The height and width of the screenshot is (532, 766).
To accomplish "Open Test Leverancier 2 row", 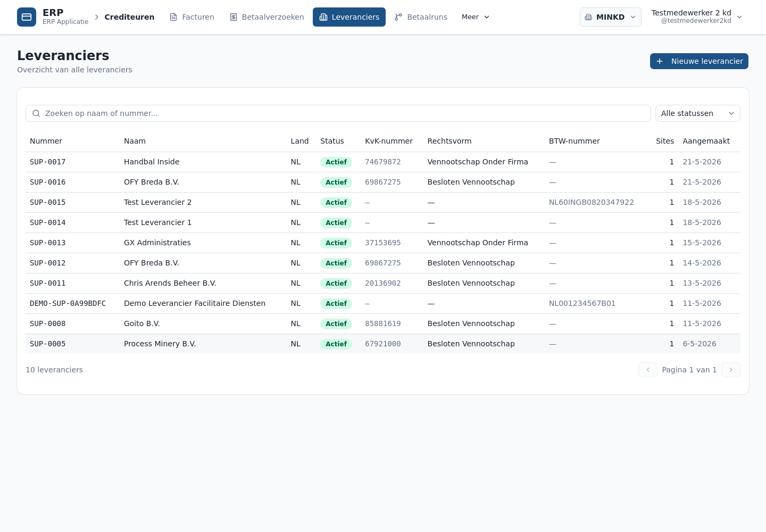I will pos(383,202).
